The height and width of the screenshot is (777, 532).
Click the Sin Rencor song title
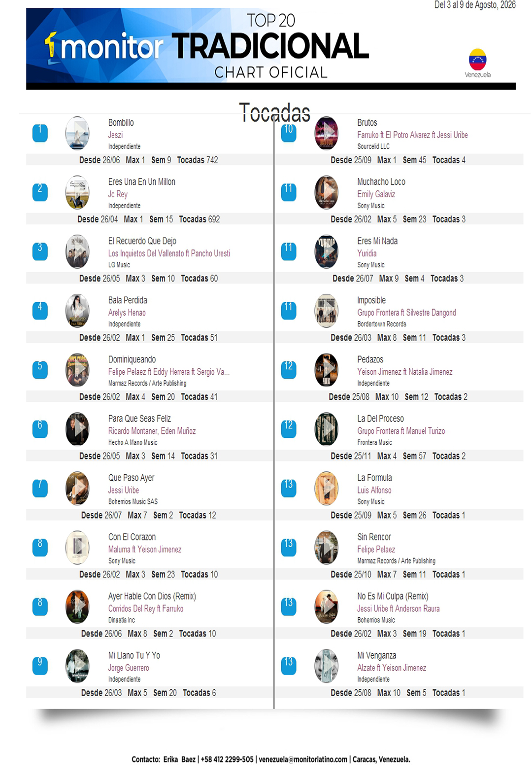[374, 537]
